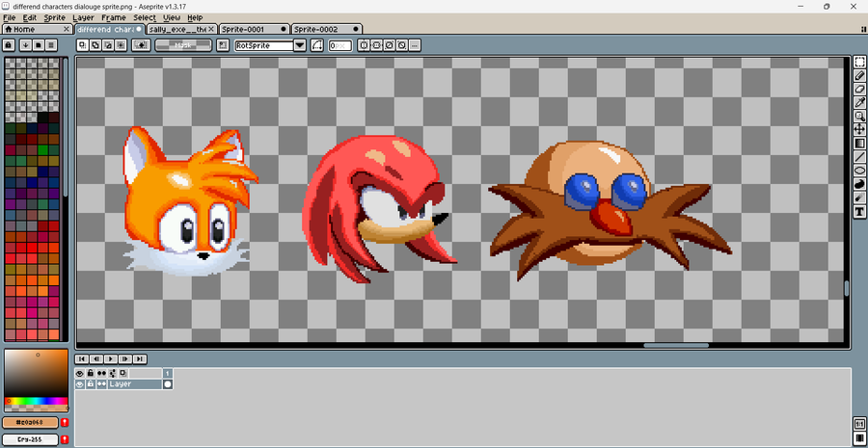Click the palette lock edit icon
This screenshot has width=868, height=448.
click(x=9, y=45)
